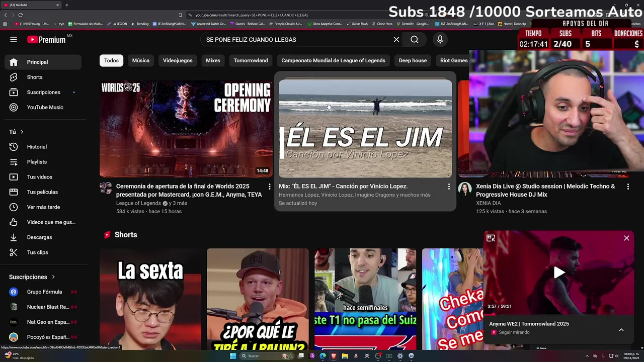644x362 pixels.
Task: Click the magnifier search button
Action: tap(415, 40)
